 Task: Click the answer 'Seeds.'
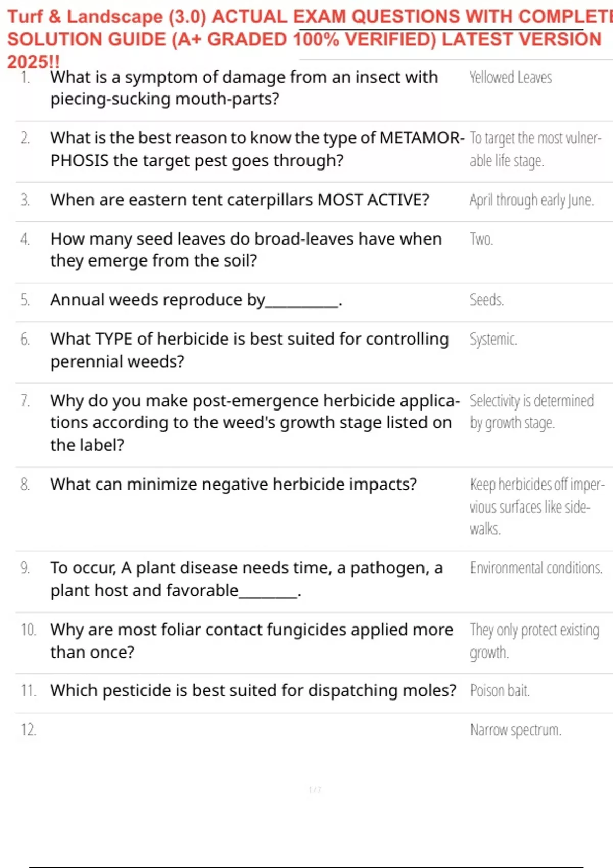pos(487,300)
